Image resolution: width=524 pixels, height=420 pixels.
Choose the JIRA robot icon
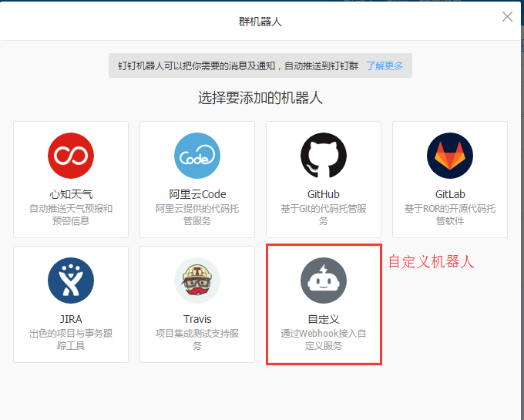71,281
